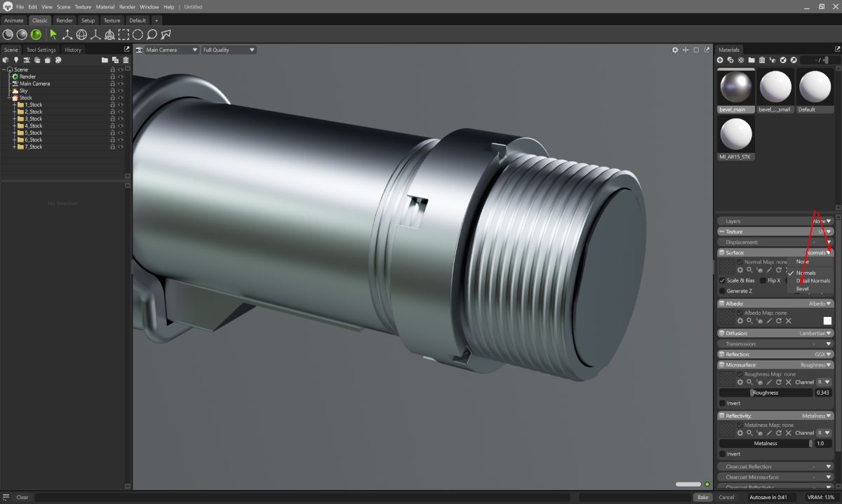
Task: Open Full Quality dropdown
Action: coord(228,50)
